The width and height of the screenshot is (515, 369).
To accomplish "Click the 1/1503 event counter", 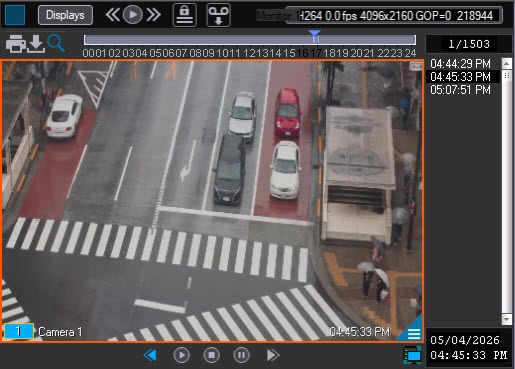I will click(469, 44).
